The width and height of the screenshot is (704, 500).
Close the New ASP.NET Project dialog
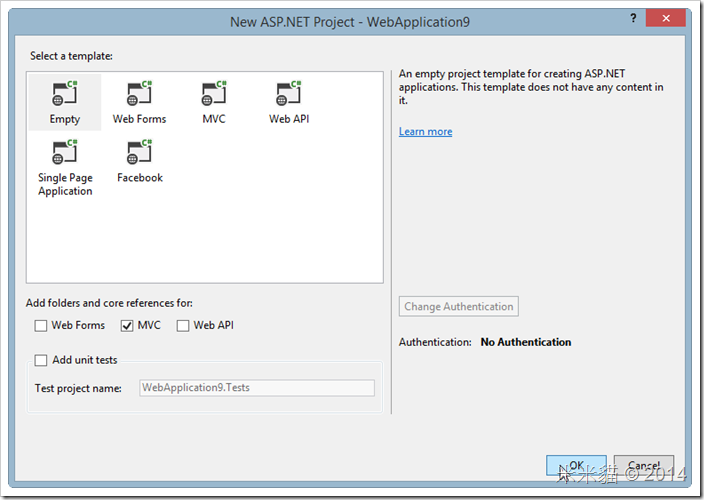666,18
